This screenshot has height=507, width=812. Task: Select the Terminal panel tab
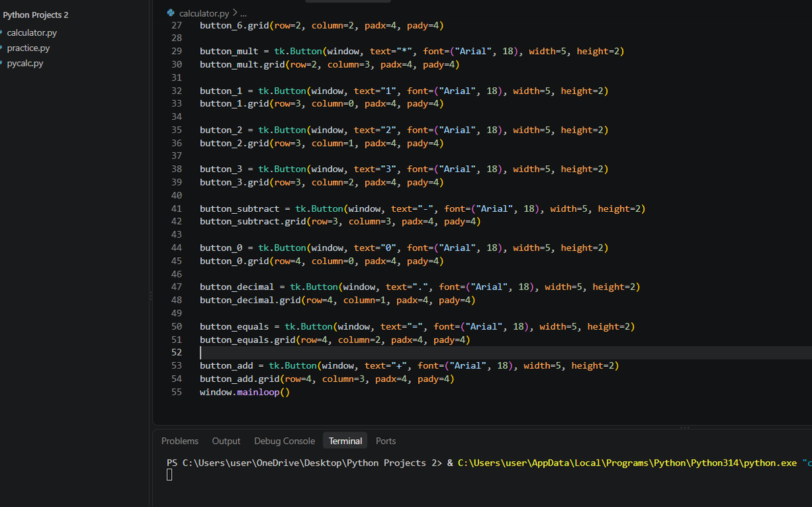pos(345,441)
